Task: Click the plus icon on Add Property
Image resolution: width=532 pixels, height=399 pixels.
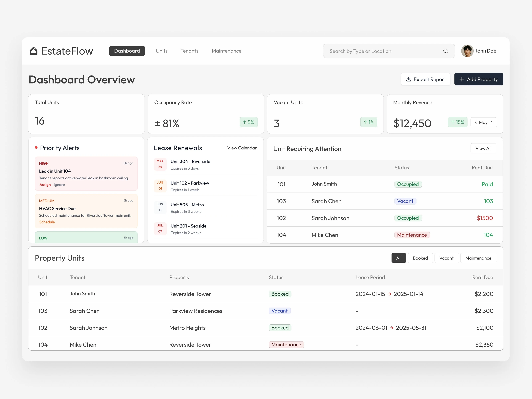Action: pos(462,79)
